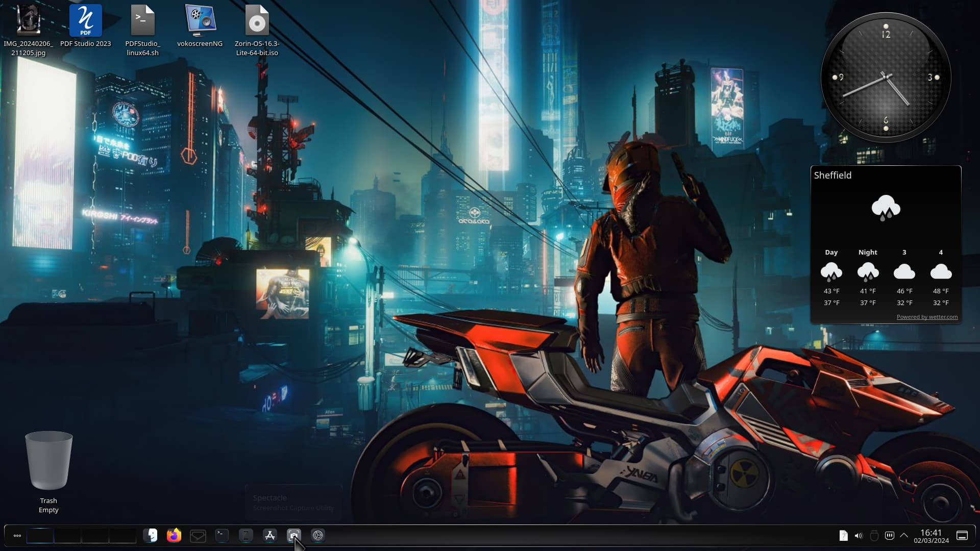The height and width of the screenshot is (551, 980).
Task: Switch to the fourth virtual desktop in pager
Action: tap(122, 536)
